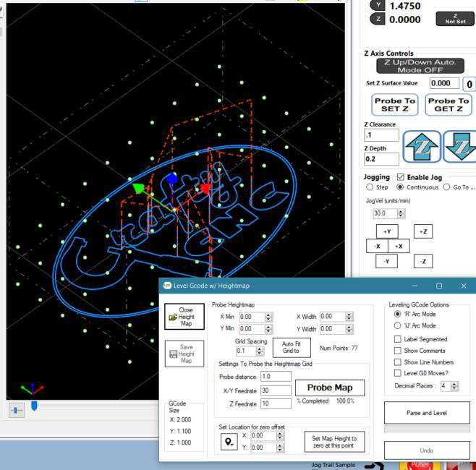Uncheck the Enable Jog checkbox
Image resolution: width=476 pixels, height=470 pixels.
pyautogui.click(x=401, y=177)
